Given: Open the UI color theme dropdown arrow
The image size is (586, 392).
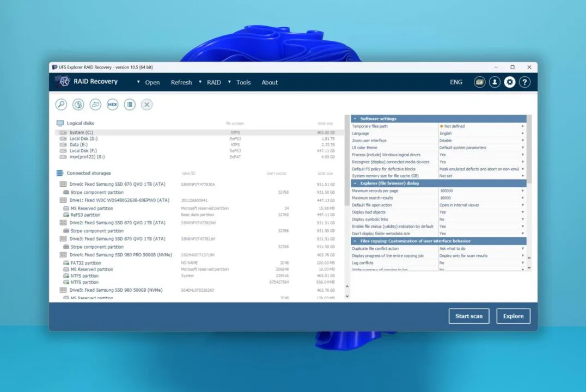Looking at the screenshot, I should coord(522,148).
